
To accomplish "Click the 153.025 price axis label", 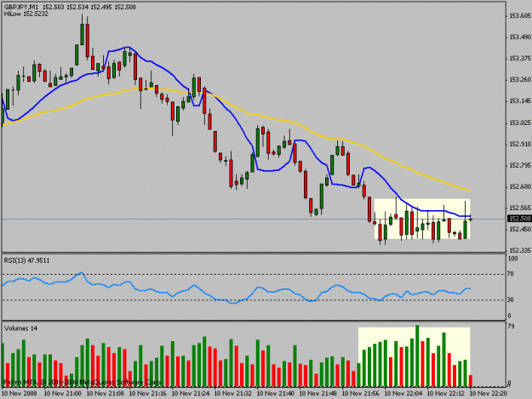I will [x=520, y=123].
